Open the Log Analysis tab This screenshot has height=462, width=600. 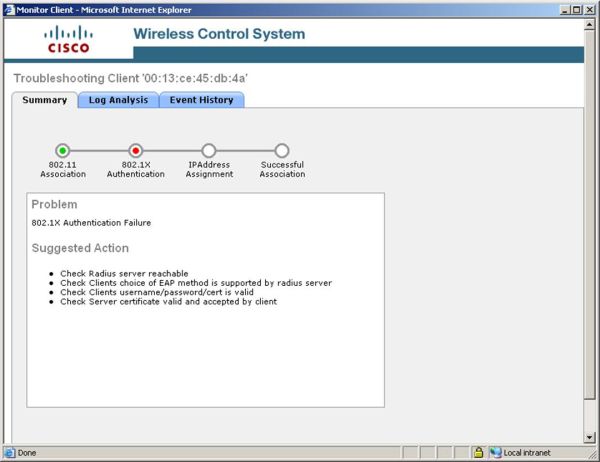point(118,100)
